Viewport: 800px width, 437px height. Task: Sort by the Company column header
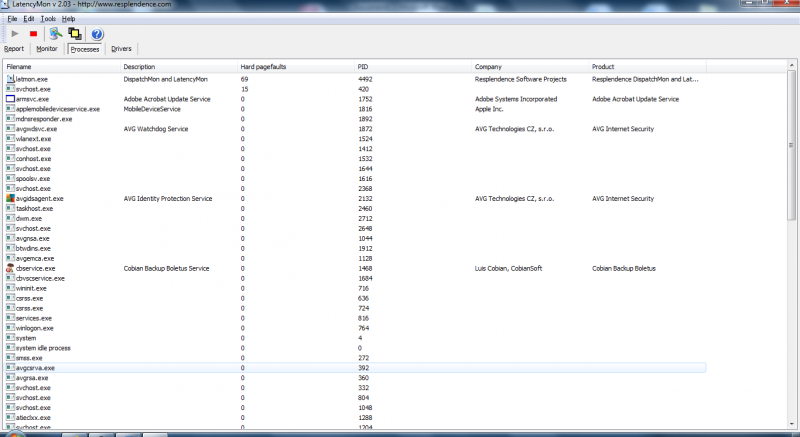click(531, 67)
